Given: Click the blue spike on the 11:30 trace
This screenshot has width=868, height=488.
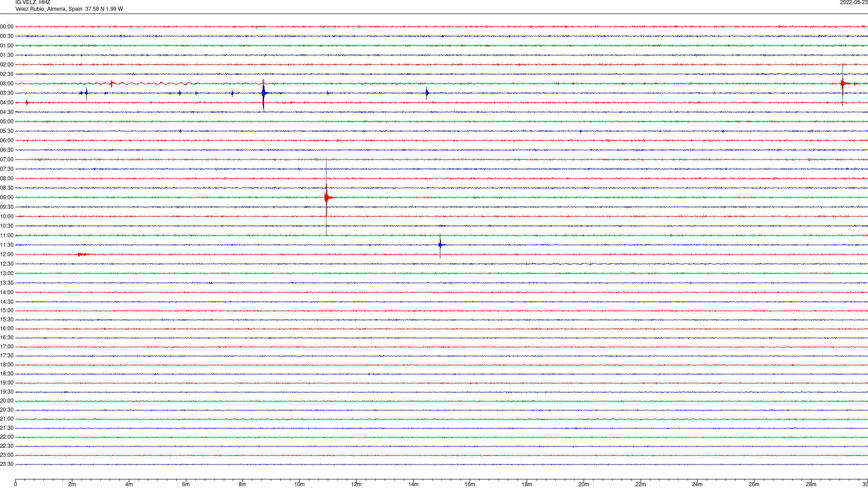Looking at the screenshot, I should coord(440,245).
